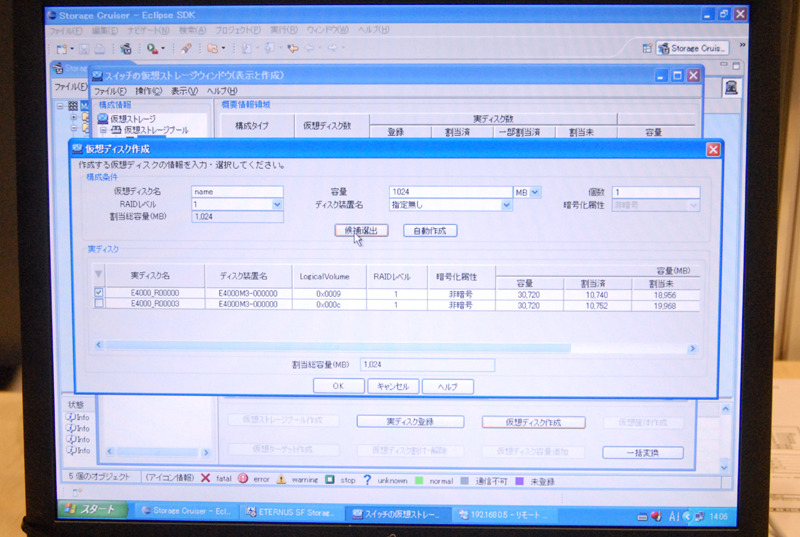This screenshot has height=537, width=800.
Task: Click the Save icon in Eclipse toolbar
Action: [84, 49]
